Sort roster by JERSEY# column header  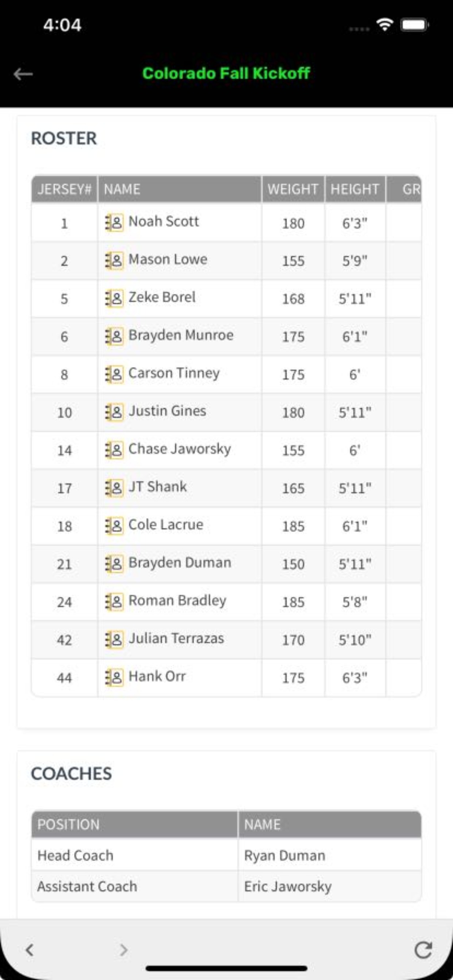pyautogui.click(x=64, y=189)
